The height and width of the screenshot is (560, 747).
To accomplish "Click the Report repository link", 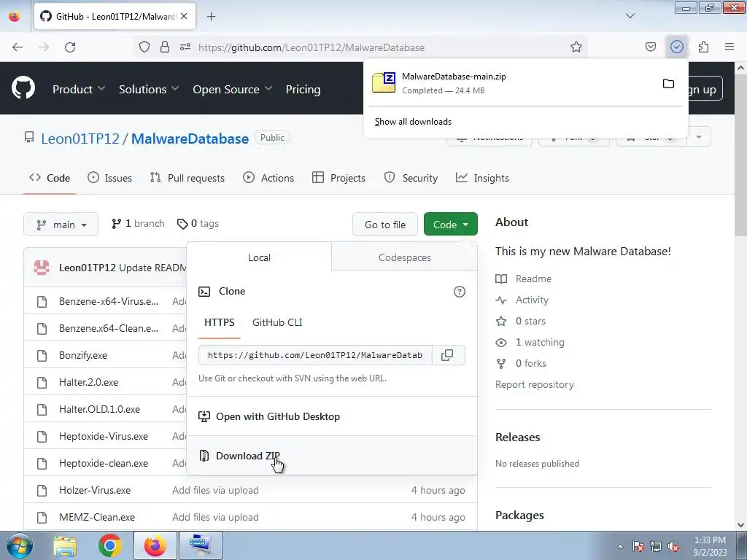I will tap(535, 384).
